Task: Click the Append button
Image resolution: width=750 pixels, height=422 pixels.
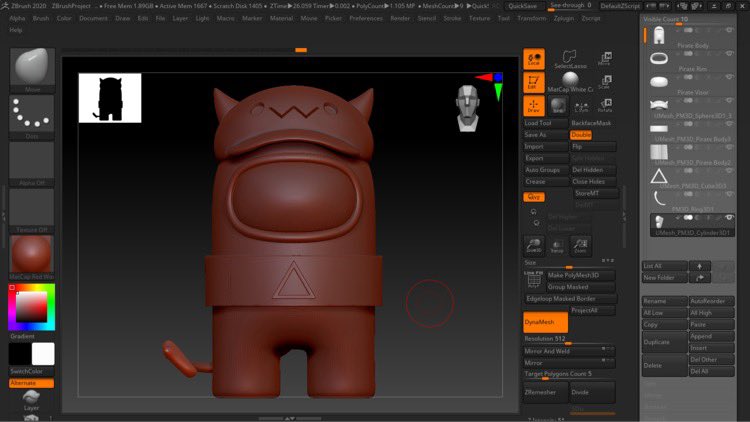Action: coord(711,336)
